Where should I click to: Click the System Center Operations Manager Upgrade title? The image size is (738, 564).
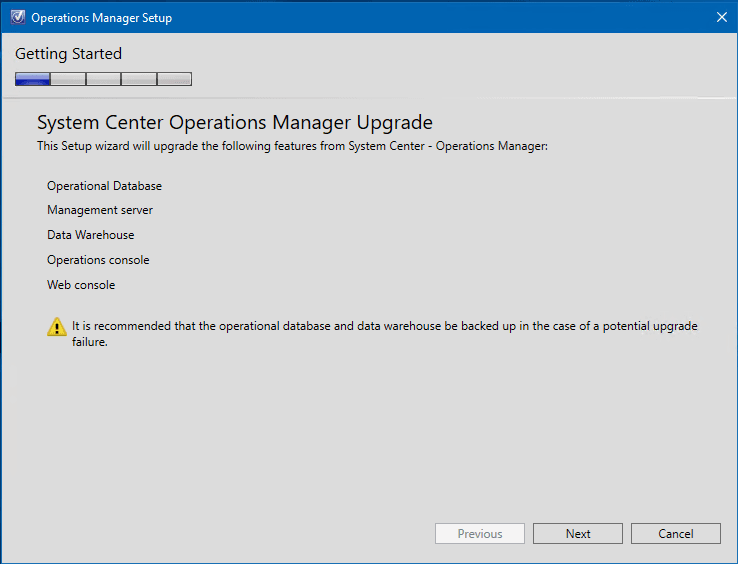[235, 122]
